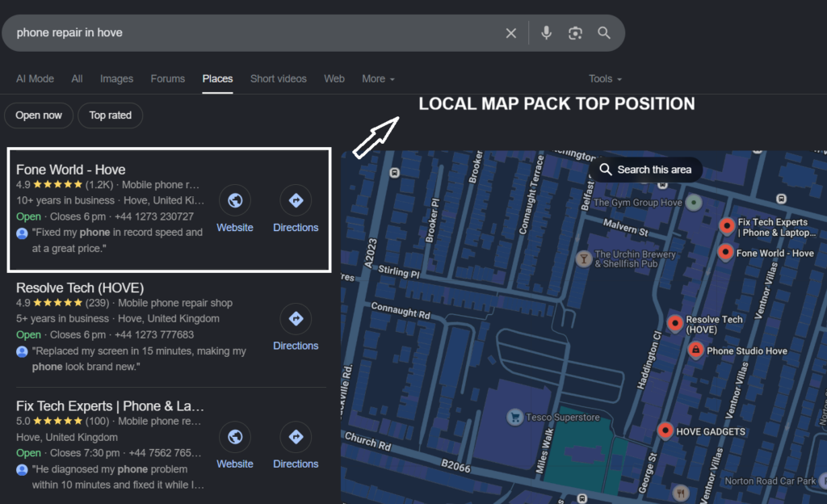Click reviewer avatar beside Fone World review

(x=22, y=233)
